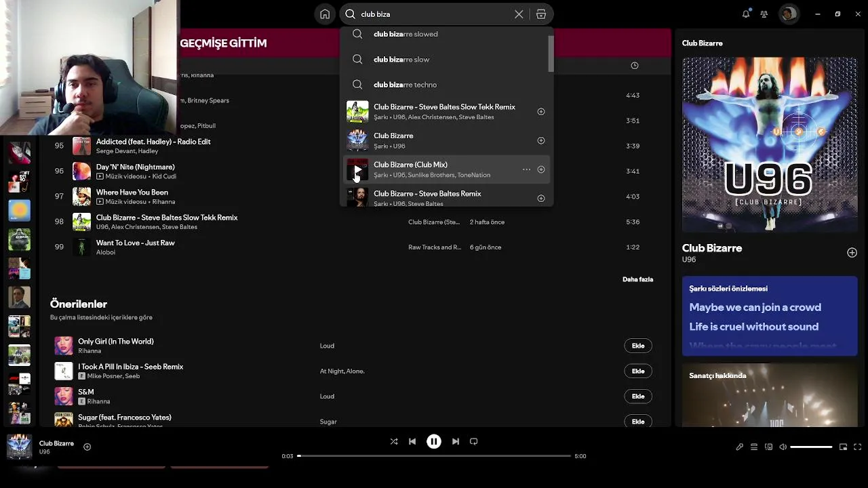Open the play queue icon
The height and width of the screenshot is (488, 868).
tap(754, 447)
